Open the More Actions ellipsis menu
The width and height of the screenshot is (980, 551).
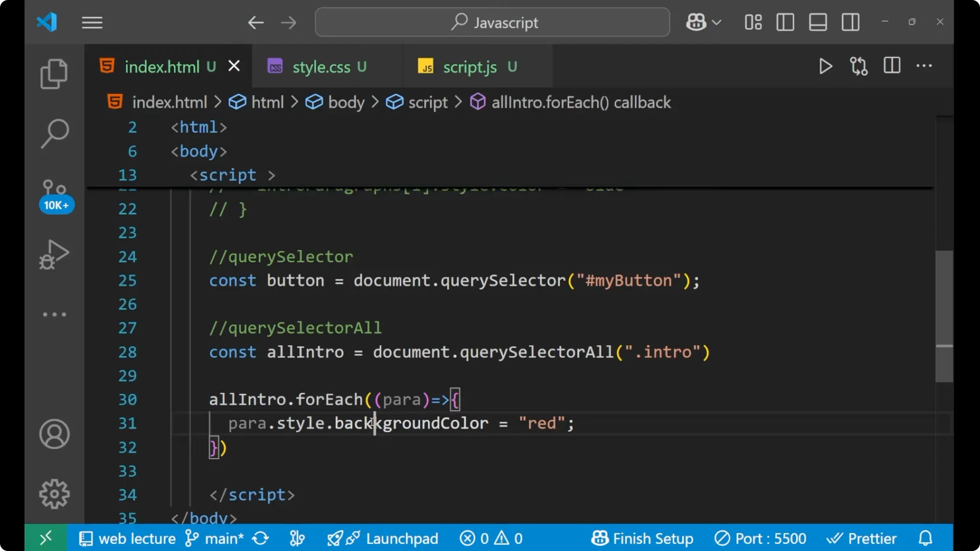click(924, 66)
